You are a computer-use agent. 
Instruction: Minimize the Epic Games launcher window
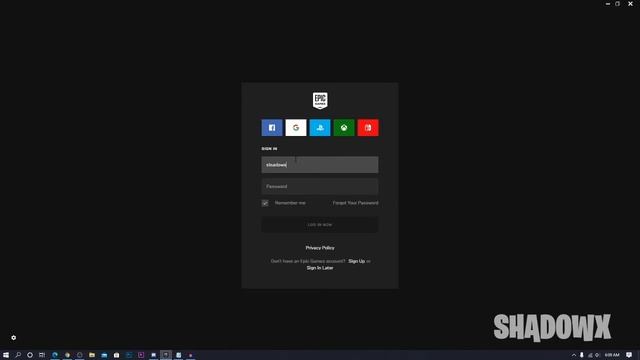coord(608,4)
